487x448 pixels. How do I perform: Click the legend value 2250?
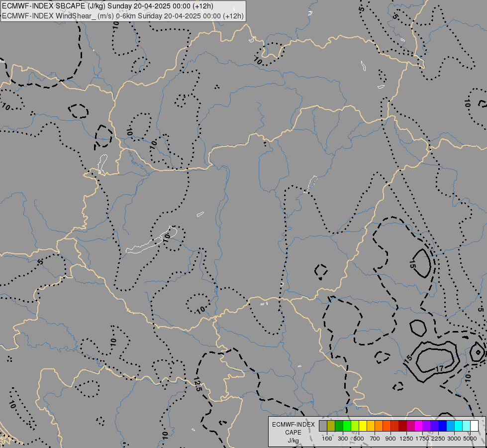(x=438, y=439)
